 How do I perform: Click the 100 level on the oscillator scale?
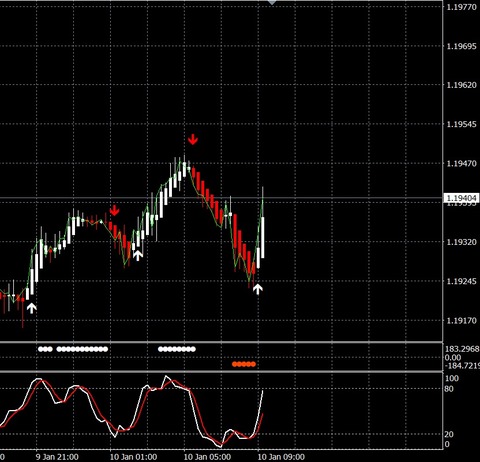pos(452,378)
